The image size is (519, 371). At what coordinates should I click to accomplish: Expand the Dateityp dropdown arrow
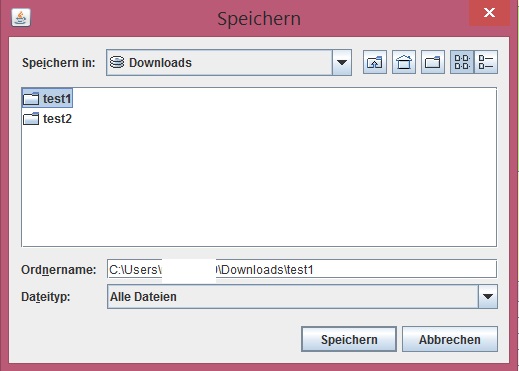tap(488, 296)
